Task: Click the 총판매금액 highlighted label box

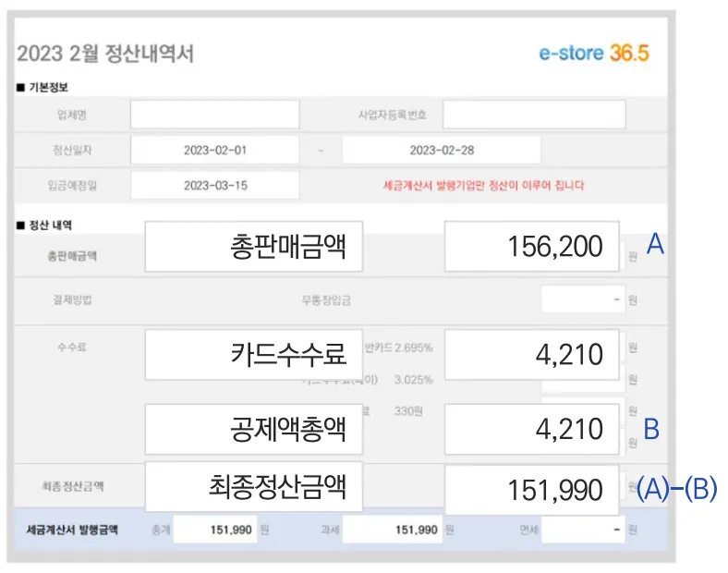Action: pyautogui.click(x=254, y=246)
